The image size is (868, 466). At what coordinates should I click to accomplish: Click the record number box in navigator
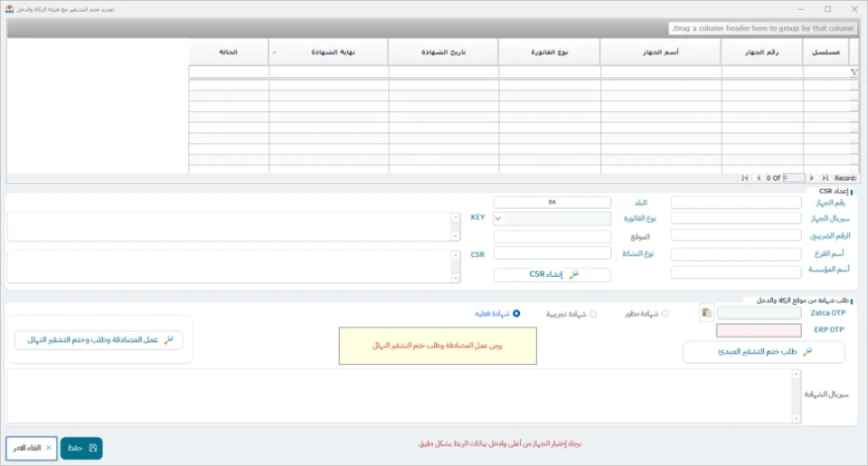click(793, 178)
